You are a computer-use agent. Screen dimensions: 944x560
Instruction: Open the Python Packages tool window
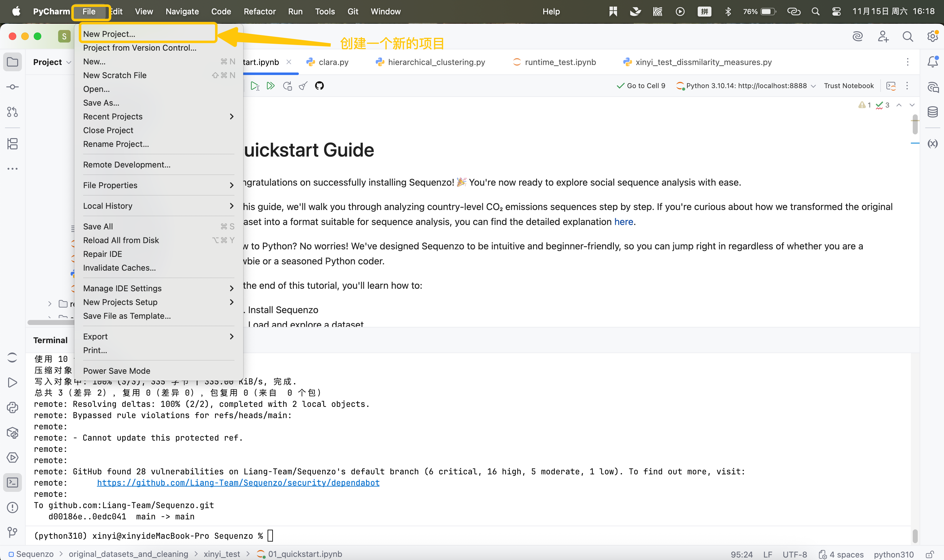point(13,432)
